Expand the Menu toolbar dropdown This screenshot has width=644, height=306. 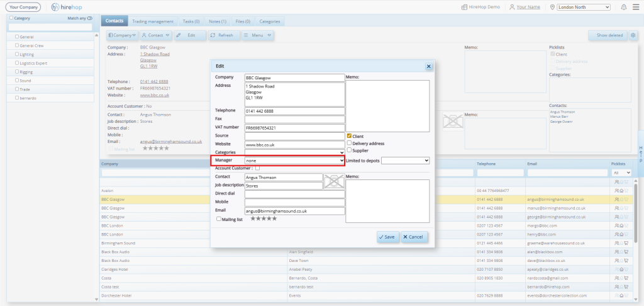point(257,35)
